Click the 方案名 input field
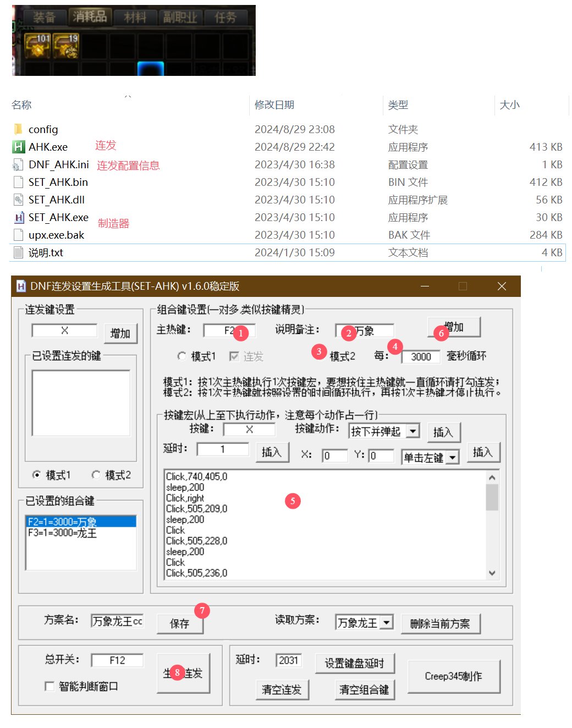572x728 pixels. 117,621
